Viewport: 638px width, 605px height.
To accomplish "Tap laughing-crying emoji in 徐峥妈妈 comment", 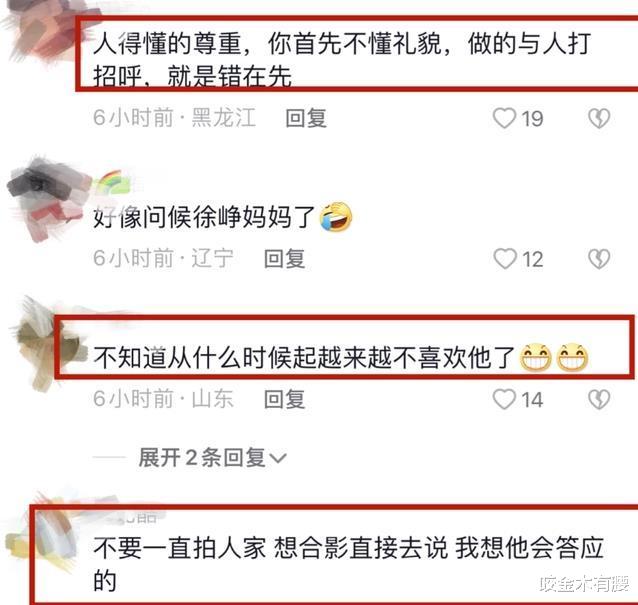I will pos(336,217).
